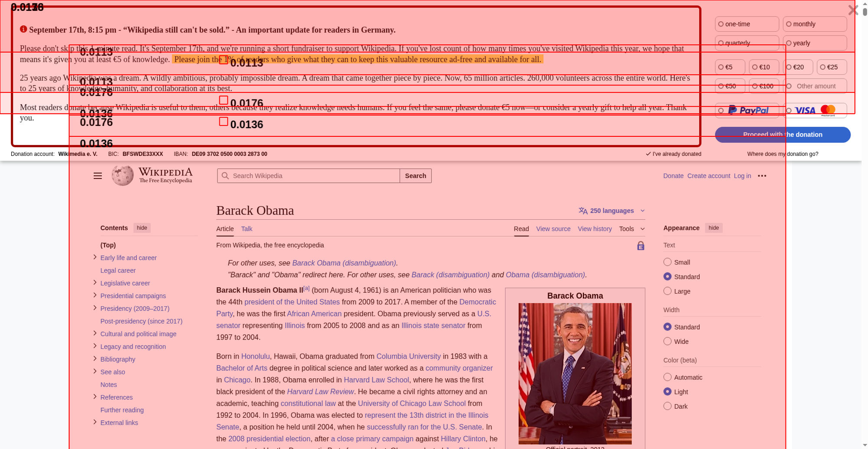Go to Legal career section
The height and width of the screenshot is (449, 868).
[118, 271]
